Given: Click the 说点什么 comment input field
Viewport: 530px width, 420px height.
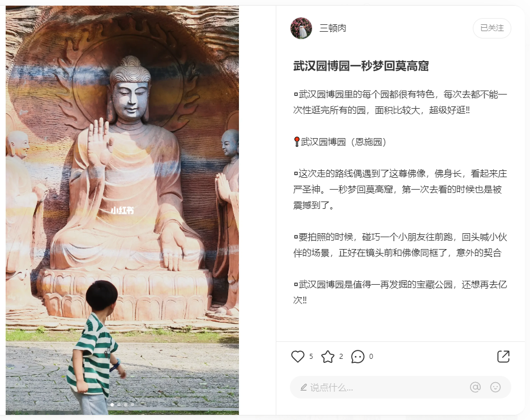Looking at the screenshot, I should (400, 387).
